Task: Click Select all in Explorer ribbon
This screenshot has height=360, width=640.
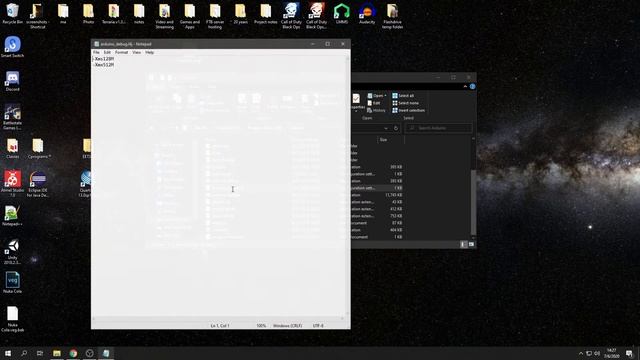Action: coord(403,96)
